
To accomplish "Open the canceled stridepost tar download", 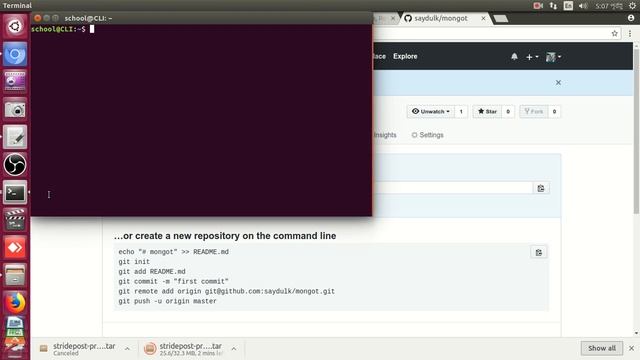I will (84, 349).
